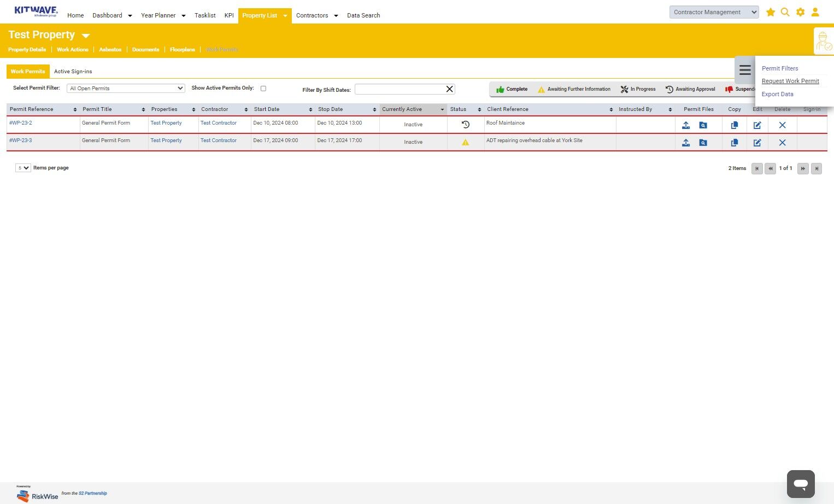
Task: Open permit link #WP-23-2
Action: click(x=21, y=123)
